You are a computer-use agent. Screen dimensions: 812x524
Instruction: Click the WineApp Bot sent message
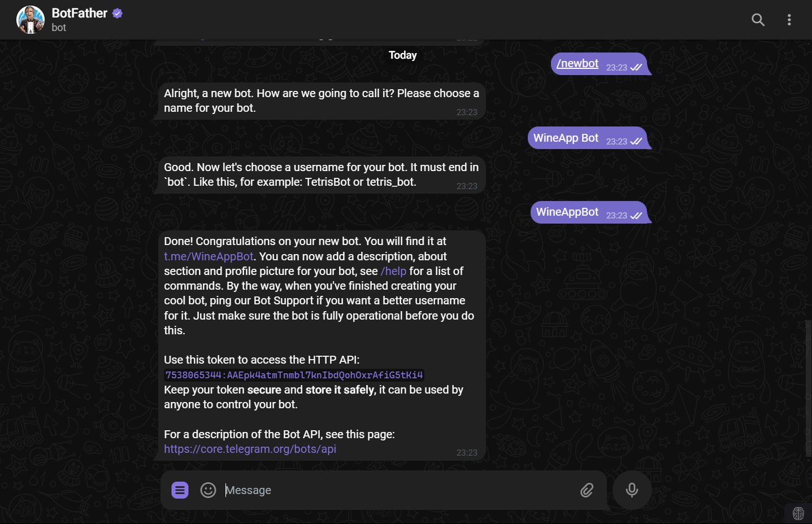click(566, 137)
